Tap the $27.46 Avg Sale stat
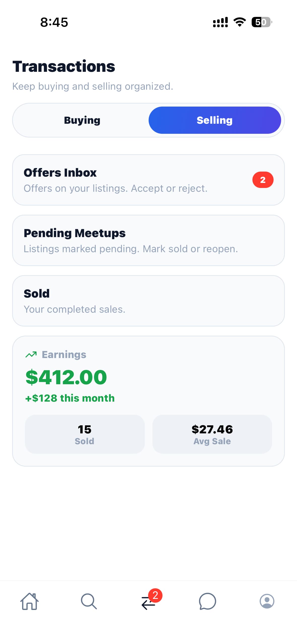 click(x=212, y=434)
